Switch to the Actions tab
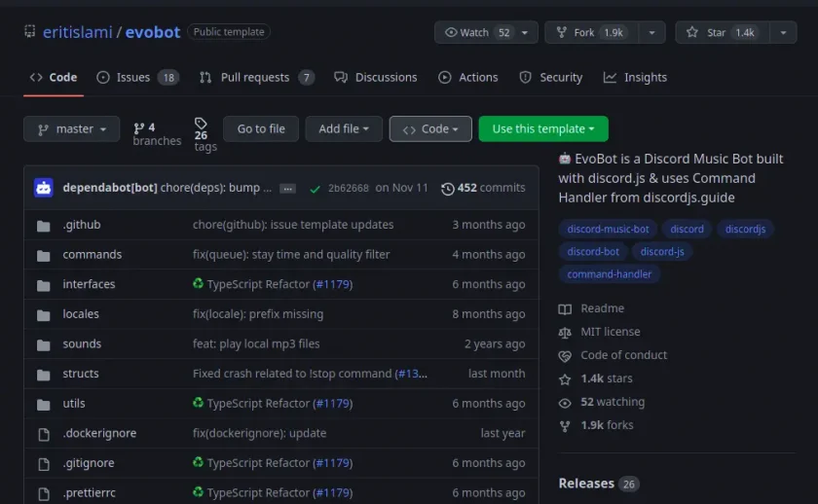 468,77
